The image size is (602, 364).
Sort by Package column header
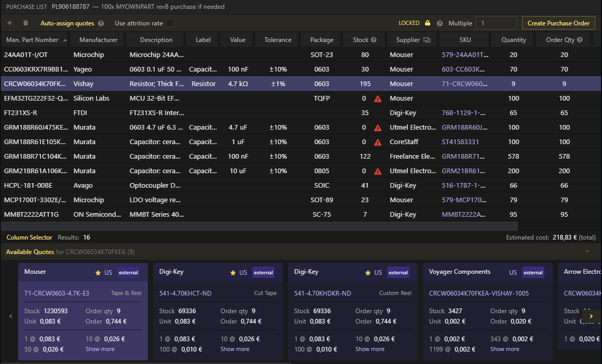coord(322,40)
